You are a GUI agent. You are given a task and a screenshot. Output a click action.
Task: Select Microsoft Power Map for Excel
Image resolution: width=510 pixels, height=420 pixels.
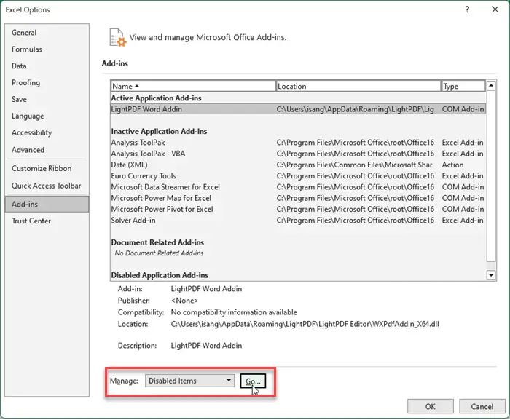point(298,198)
